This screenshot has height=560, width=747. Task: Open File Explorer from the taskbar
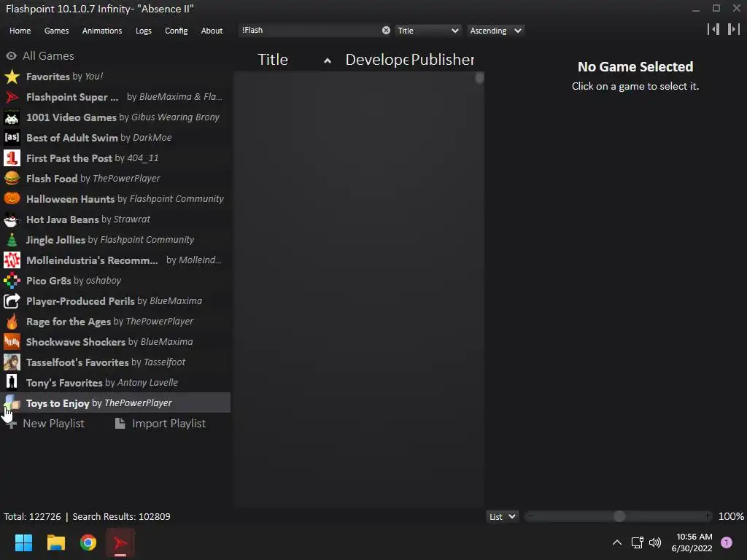coord(55,542)
